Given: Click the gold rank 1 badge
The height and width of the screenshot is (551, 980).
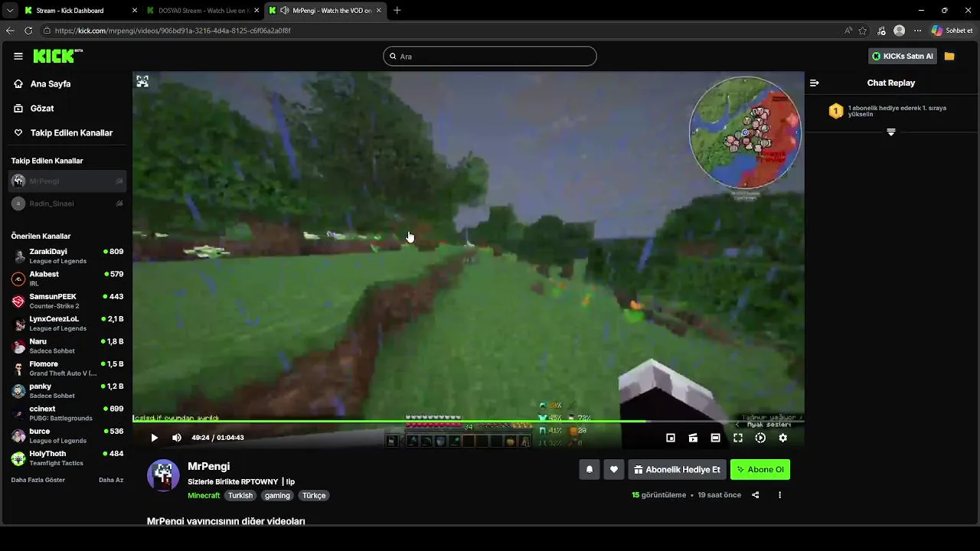Looking at the screenshot, I should pos(836,111).
